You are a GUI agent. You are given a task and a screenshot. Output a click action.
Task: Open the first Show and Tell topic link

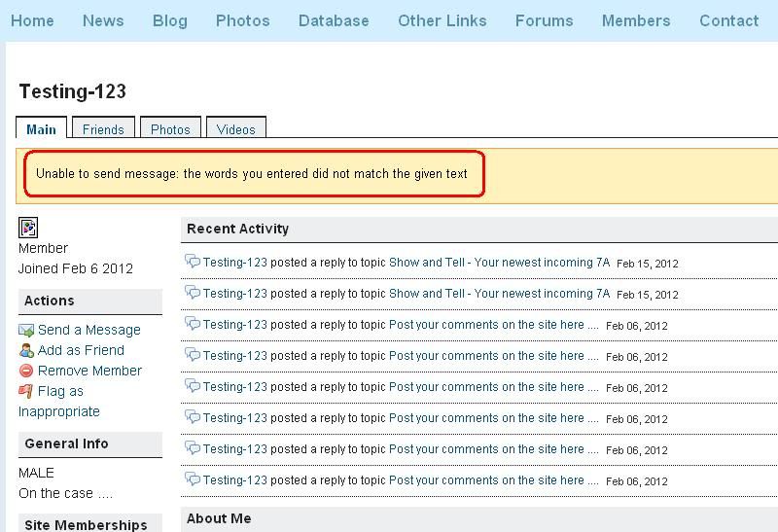[x=499, y=263]
